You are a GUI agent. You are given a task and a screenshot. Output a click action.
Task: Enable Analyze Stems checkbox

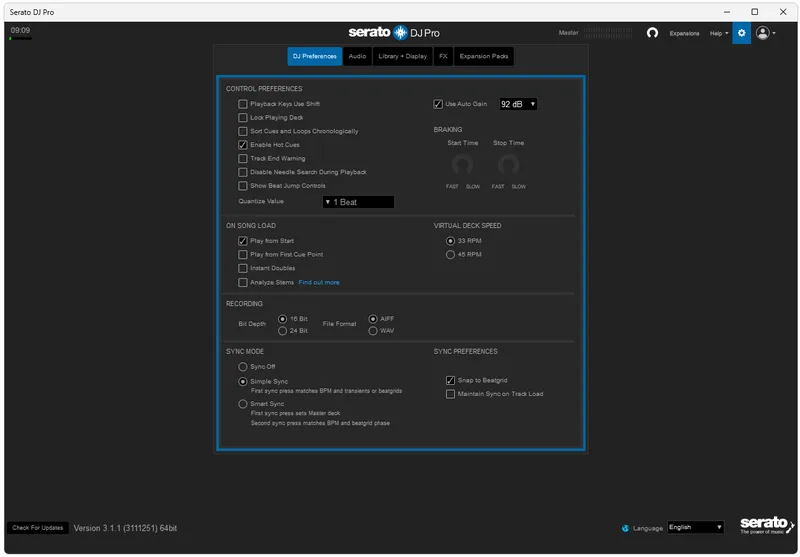pos(243,283)
